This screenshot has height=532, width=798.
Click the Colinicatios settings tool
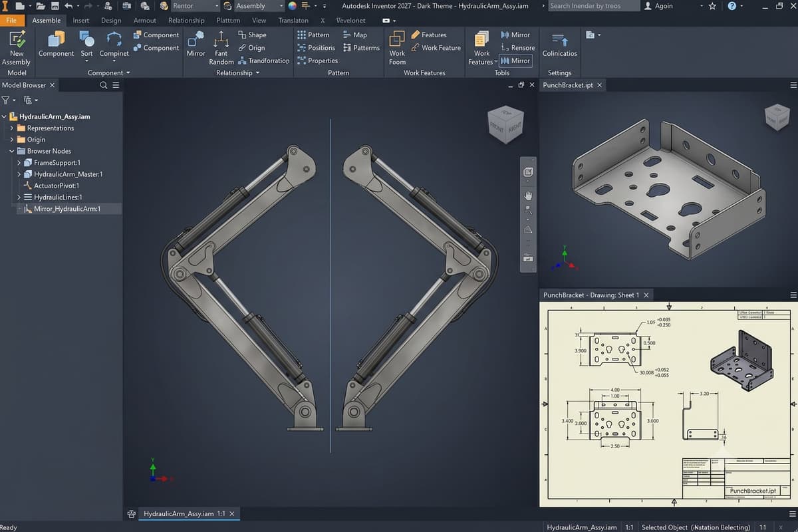(x=559, y=45)
